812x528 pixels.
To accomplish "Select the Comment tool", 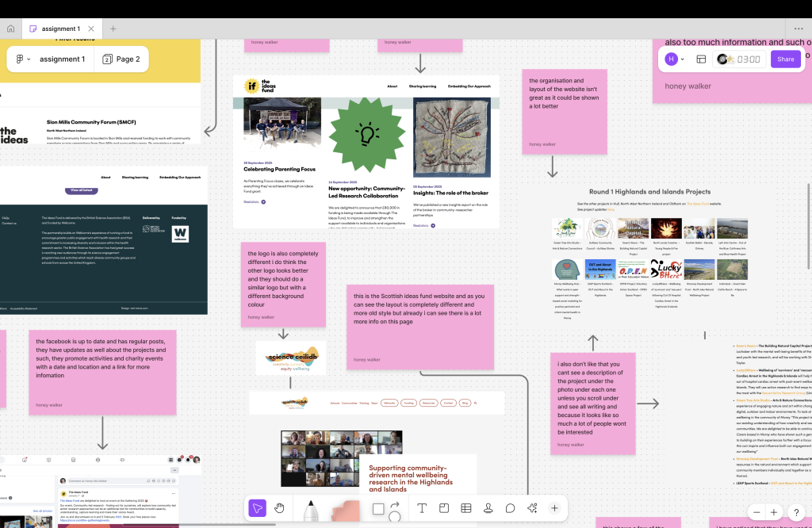I will tap(511, 508).
